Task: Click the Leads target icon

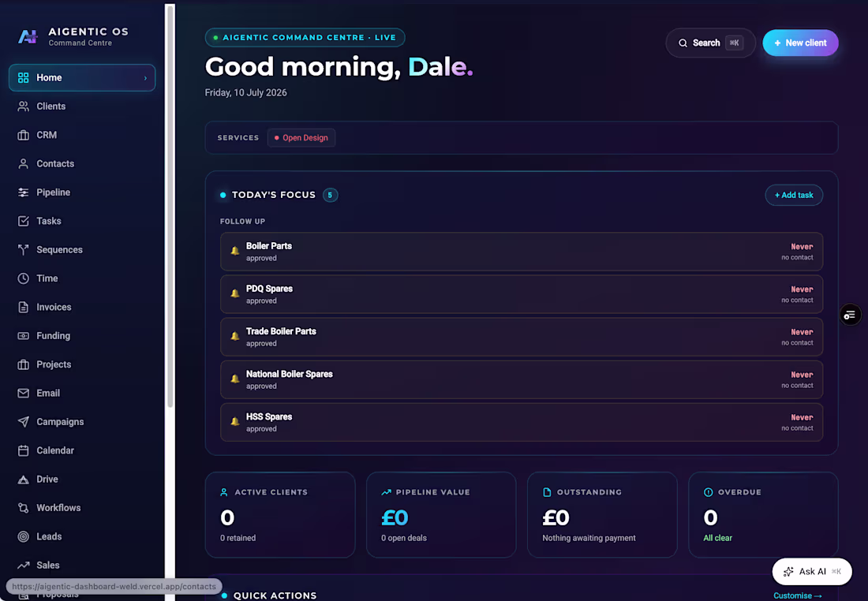Action: coord(23,536)
